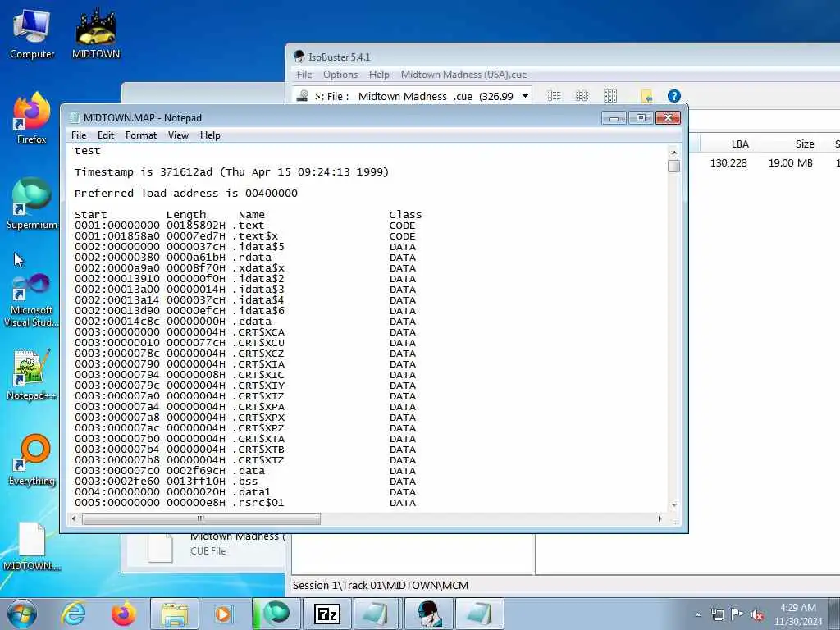The image size is (840, 630).
Task: Sort IsoBuster list by Size column
Action: click(x=804, y=144)
